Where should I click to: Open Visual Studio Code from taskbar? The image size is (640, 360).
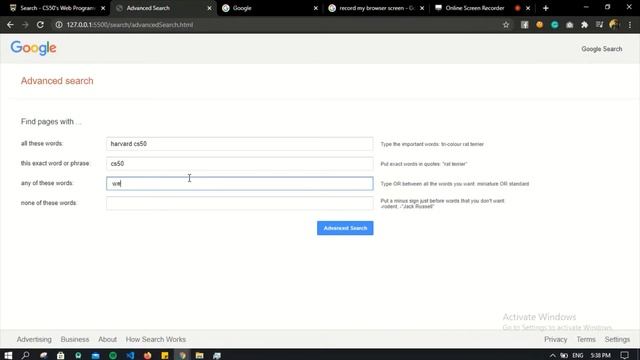(130, 356)
